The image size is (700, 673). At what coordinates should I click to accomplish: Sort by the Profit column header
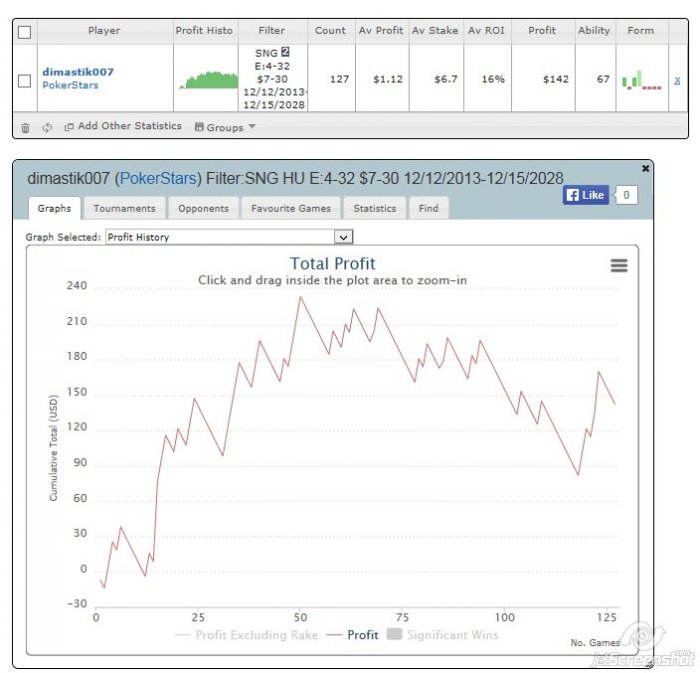point(542,31)
